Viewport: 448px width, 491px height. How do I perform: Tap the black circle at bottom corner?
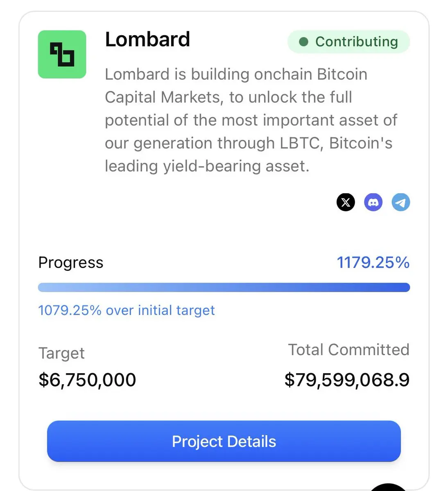[388, 487]
